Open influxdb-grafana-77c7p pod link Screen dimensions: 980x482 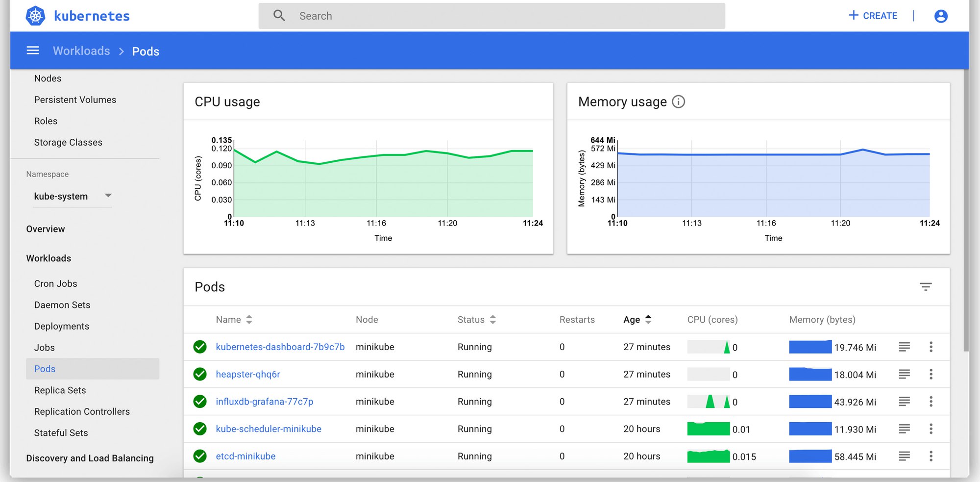(265, 402)
